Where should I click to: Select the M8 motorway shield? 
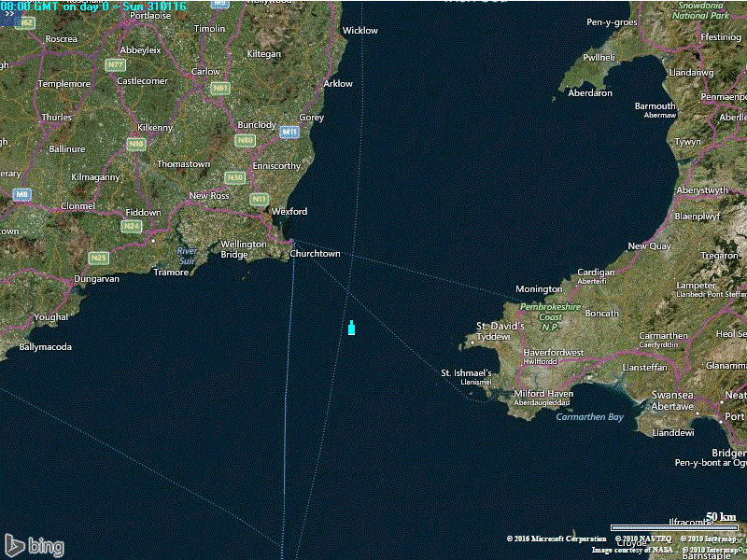pyautogui.click(x=21, y=194)
